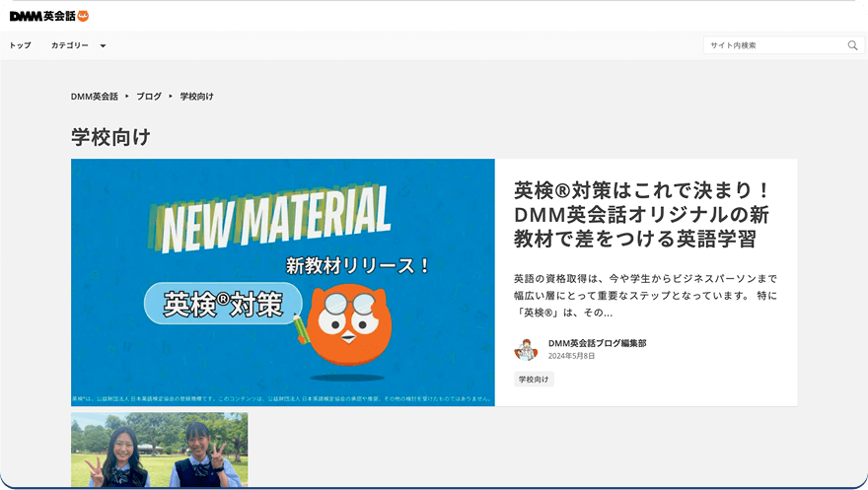
Task: Click the DMM英会話ブログ編集部 author avatar
Action: (526, 350)
